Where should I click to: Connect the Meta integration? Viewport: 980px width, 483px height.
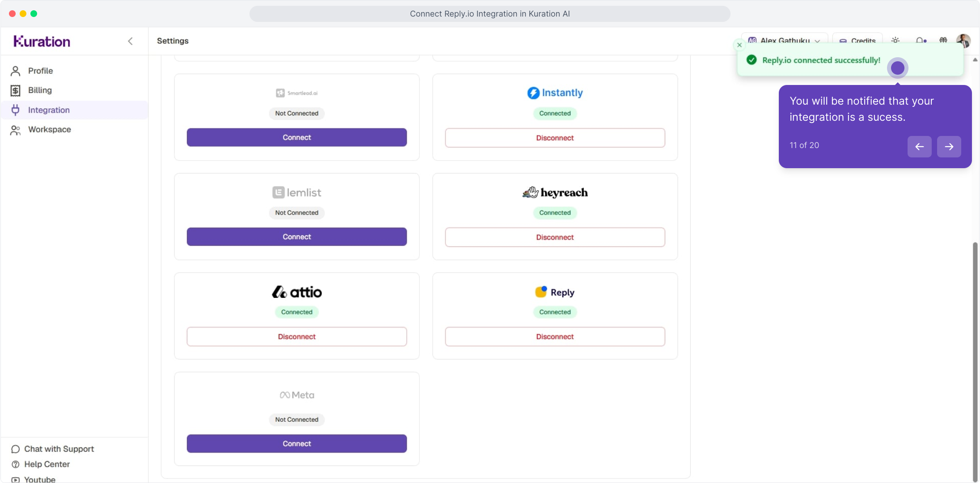297,444
